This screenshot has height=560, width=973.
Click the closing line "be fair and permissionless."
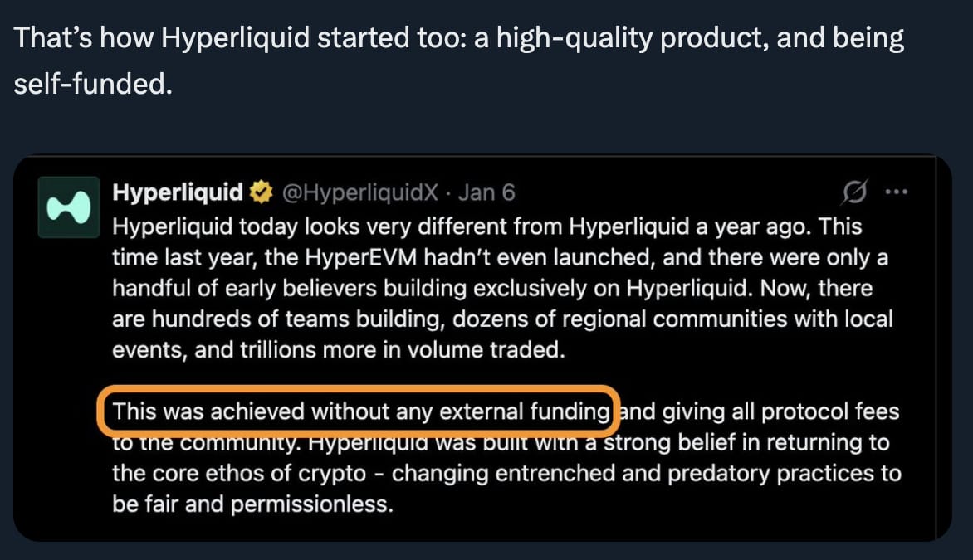(x=252, y=504)
